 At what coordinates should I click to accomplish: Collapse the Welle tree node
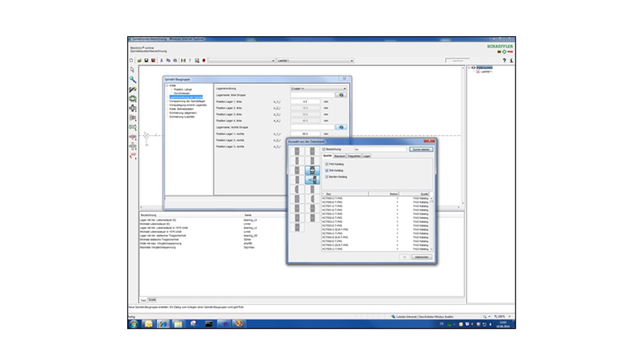pyautogui.click(x=167, y=85)
